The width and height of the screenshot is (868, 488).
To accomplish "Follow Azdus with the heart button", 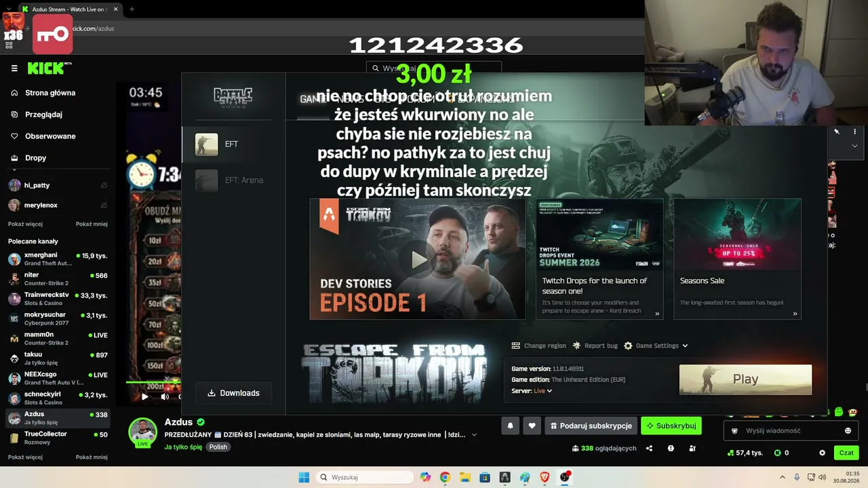I will pyautogui.click(x=532, y=426).
